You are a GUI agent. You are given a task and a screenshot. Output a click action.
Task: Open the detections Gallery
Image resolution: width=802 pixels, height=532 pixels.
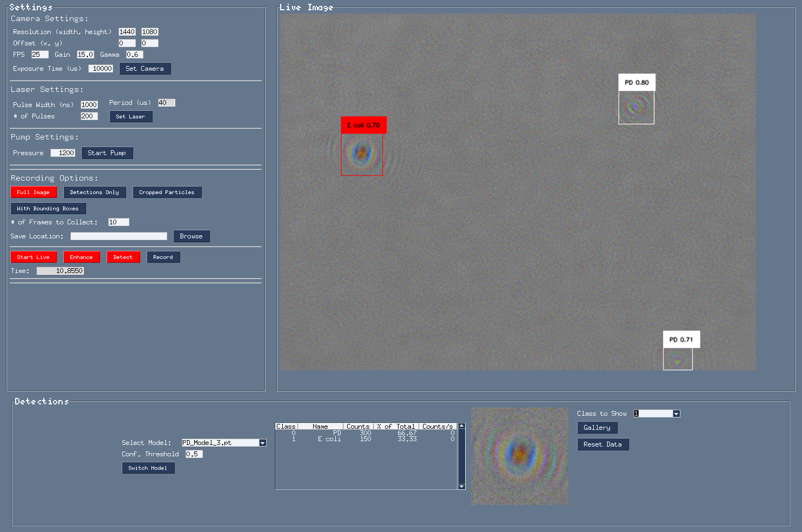point(596,428)
